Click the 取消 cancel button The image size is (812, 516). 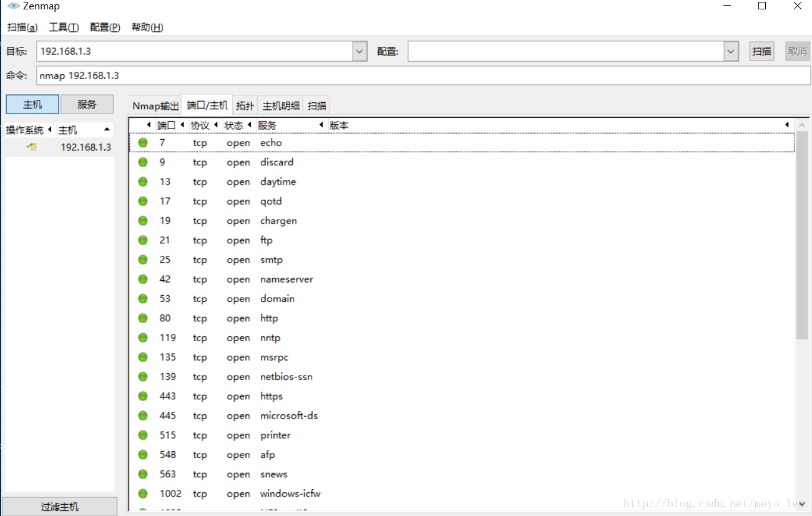tap(798, 51)
